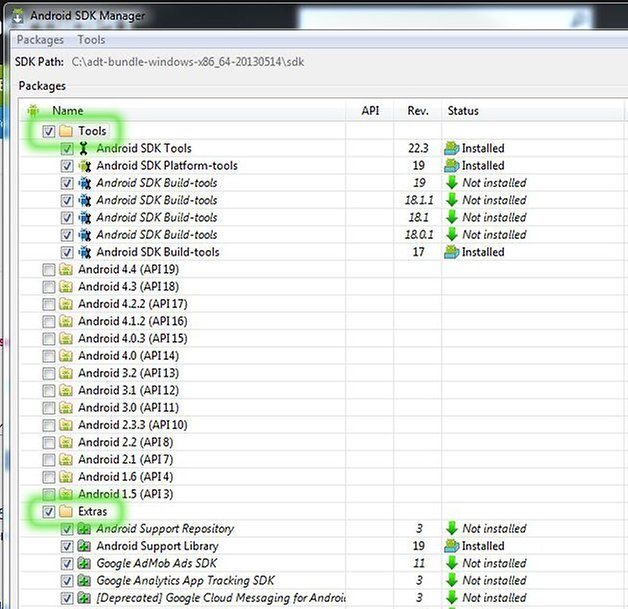Click the Tools folder icon
The image size is (628, 609).
click(66, 131)
